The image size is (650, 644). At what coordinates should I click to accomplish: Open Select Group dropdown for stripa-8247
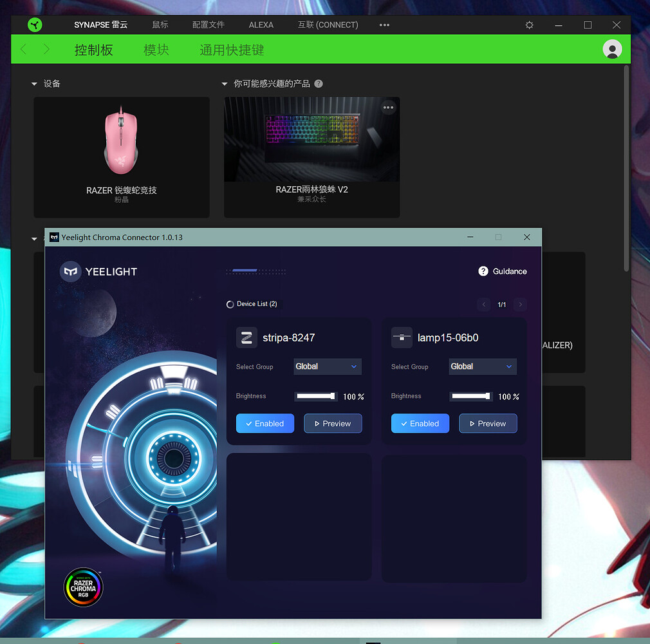328,366
